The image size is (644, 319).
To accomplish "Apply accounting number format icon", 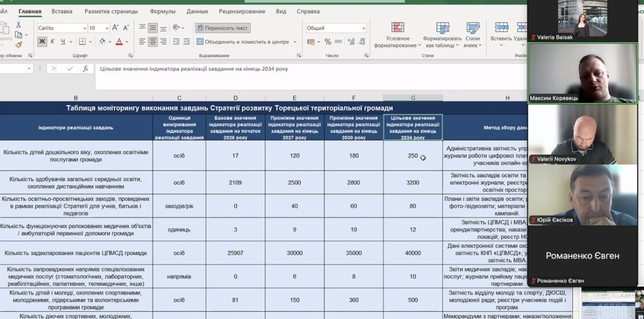I will point(311,41).
